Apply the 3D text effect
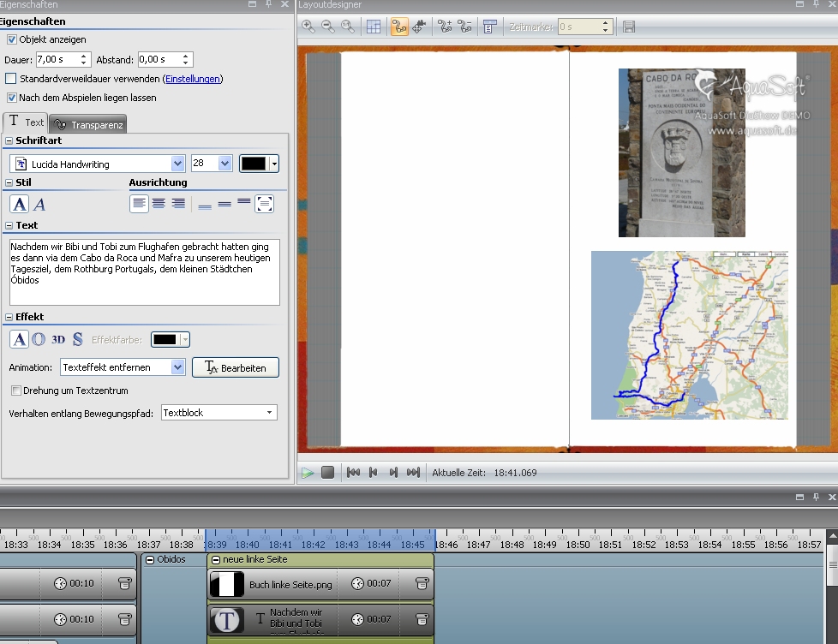Screen dimensions: 838x644 pyautogui.click(x=58, y=340)
